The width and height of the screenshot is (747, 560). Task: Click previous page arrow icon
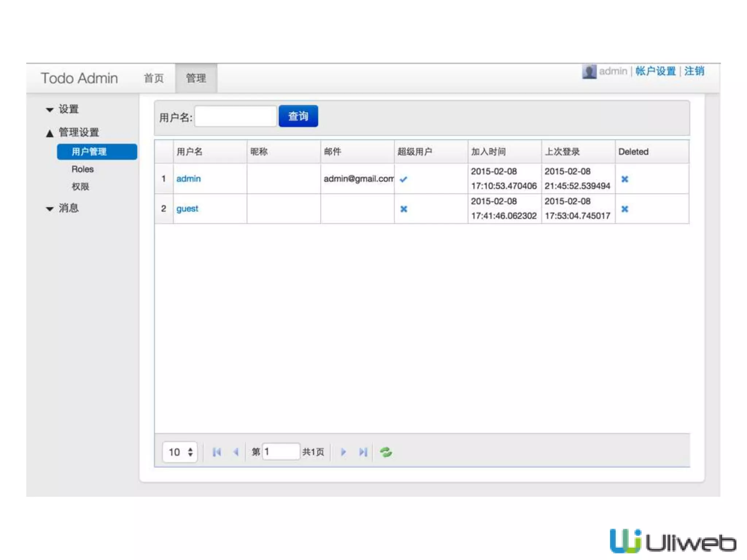pyautogui.click(x=236, y=452)
